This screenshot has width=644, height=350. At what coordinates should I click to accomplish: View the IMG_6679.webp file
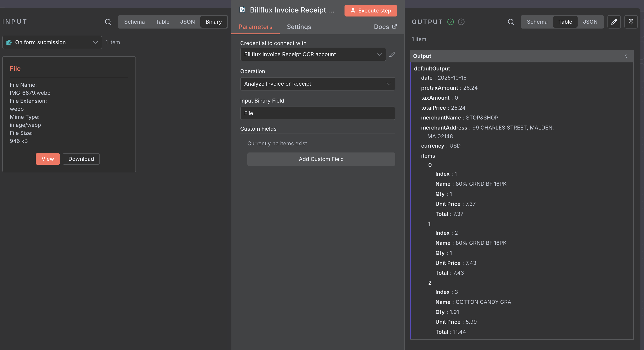coord(47,159)
